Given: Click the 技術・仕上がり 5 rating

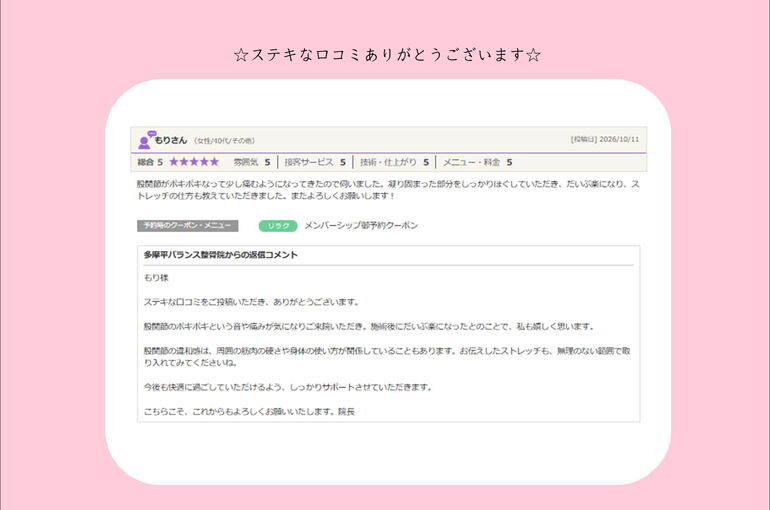Looking at the screenshot, I should pos(394,162).
